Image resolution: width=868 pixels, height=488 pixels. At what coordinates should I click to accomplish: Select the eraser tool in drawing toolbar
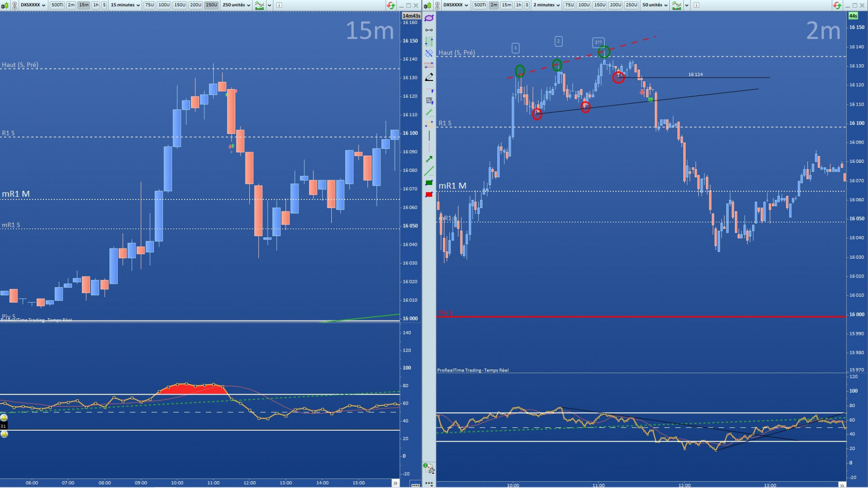pos(429,77)
